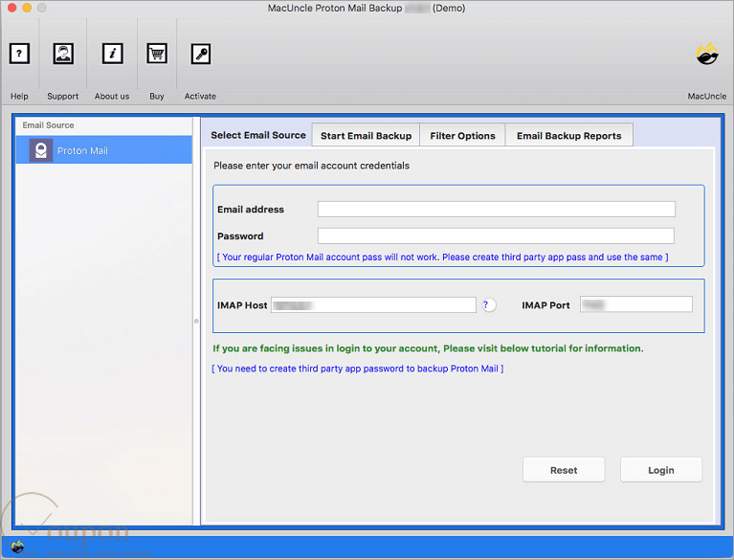
Task: Switch to Filter Options tab
Action: click(x=462, y=135)
